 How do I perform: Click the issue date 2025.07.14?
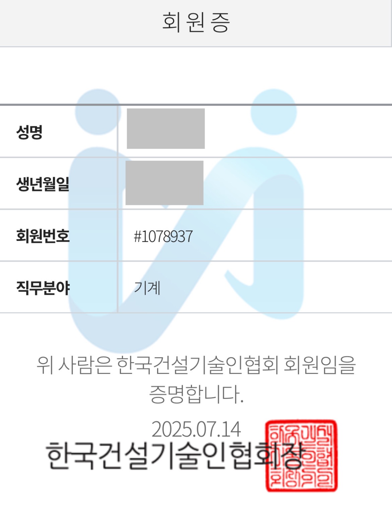point(196,429)
